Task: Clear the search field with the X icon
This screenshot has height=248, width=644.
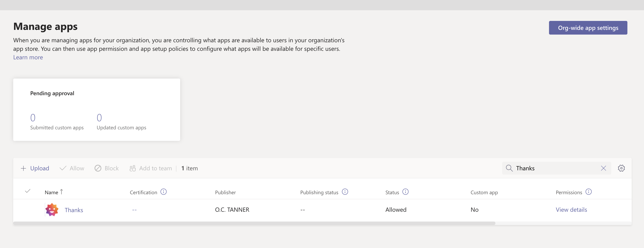Action: pyautogui.click(x=603, y=168)
